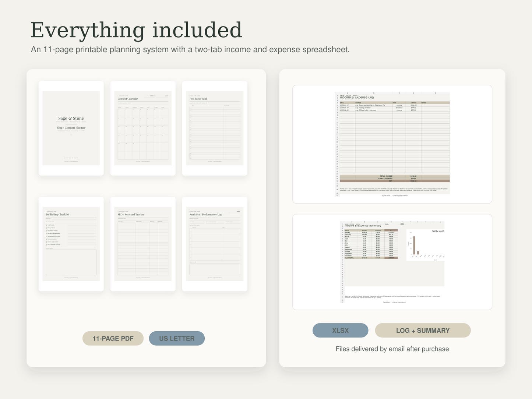This screenshot has height=399, width=532.
Task: Click the TOTAL INCOME row in the log
Action: 395,176
